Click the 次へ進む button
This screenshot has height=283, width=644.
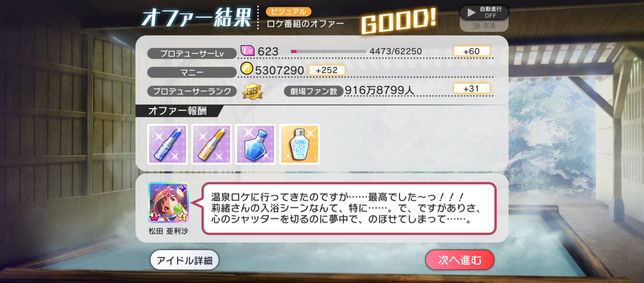click(460, 260)
